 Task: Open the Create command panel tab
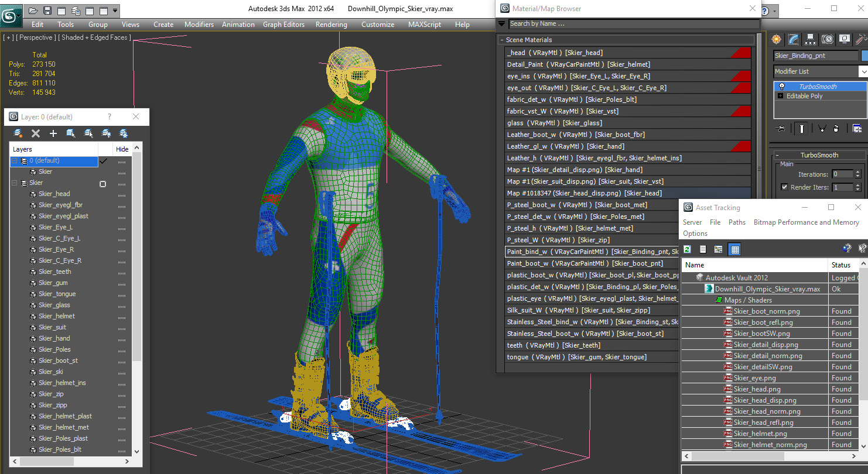click(x=777, y=39)
